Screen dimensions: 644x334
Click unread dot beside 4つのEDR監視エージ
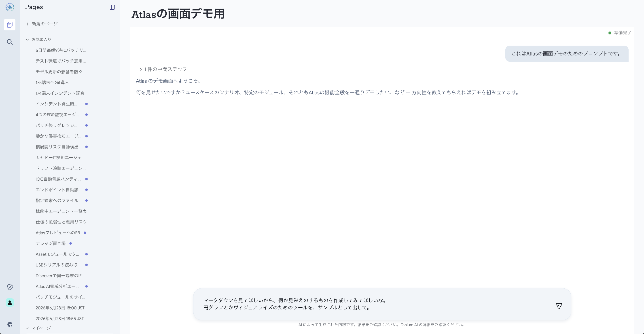click(87, 115)
